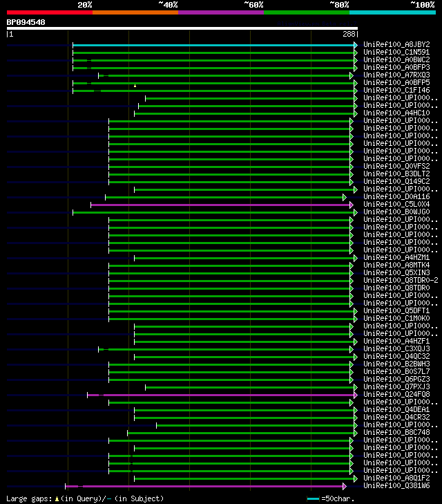The height and width of the screenshot is (504, 442).
Task: Click the green alignment bar for Q7PXJ3
Action: (x=250, y=387)
